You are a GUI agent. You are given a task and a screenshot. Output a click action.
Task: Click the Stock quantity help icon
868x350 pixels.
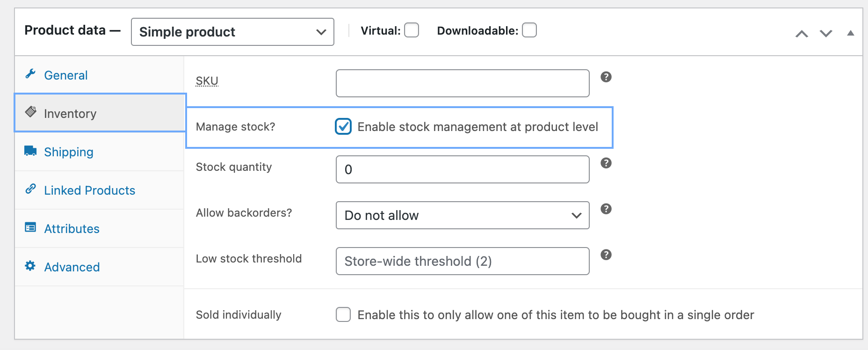pos(606,163)
